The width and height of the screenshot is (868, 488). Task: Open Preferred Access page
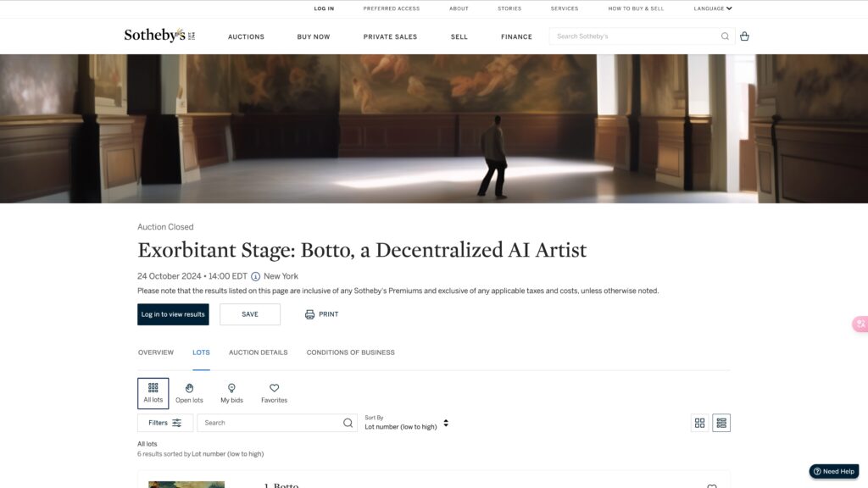tap(392, 8)
